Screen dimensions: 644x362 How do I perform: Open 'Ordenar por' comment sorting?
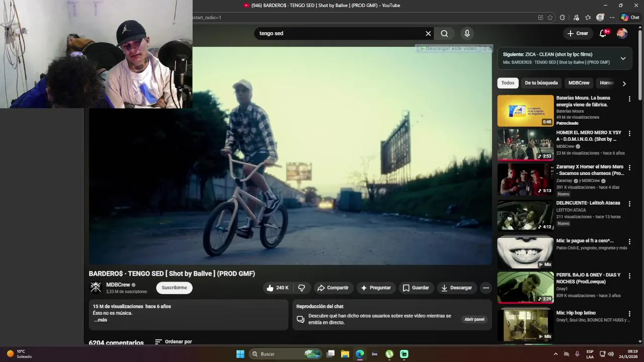pyautogui.click(x=174, y=342)
